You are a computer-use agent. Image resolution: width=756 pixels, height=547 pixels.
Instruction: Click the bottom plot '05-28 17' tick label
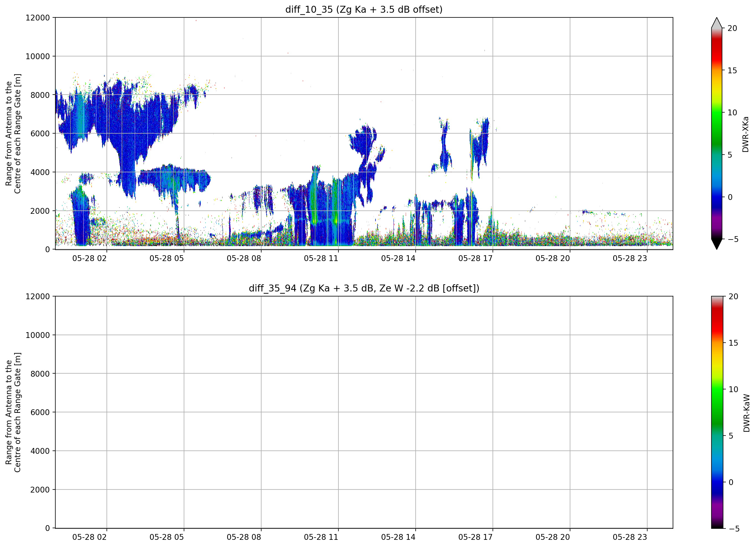[475, 537]
